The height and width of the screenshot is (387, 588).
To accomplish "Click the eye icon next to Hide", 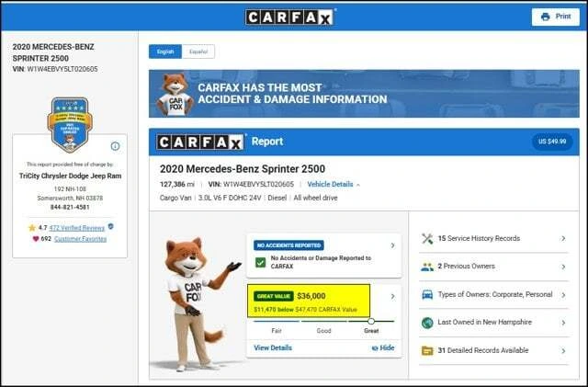I will (x=374, y=348).
